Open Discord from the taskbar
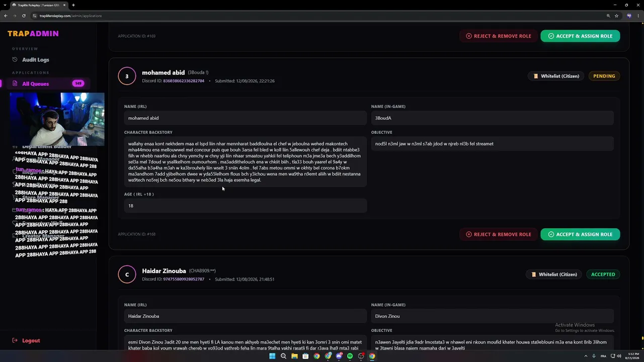Screen dimensions: 644x362 click(339, 356)
